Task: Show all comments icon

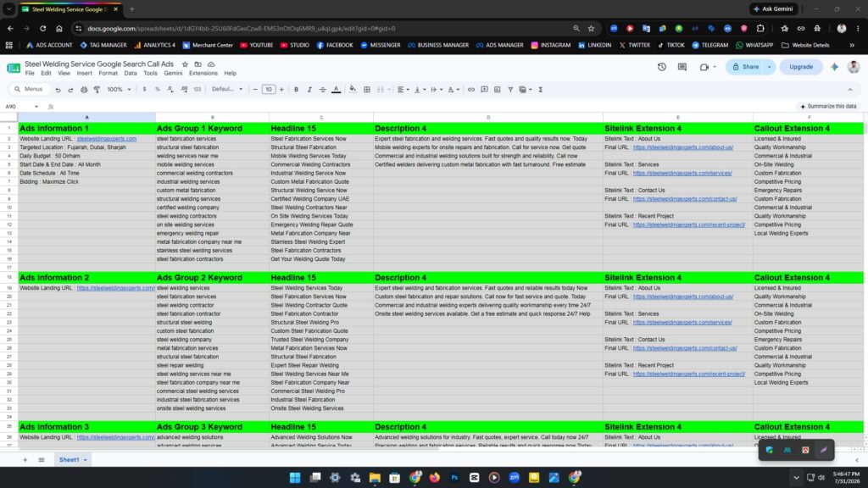Action: [682, 67]
